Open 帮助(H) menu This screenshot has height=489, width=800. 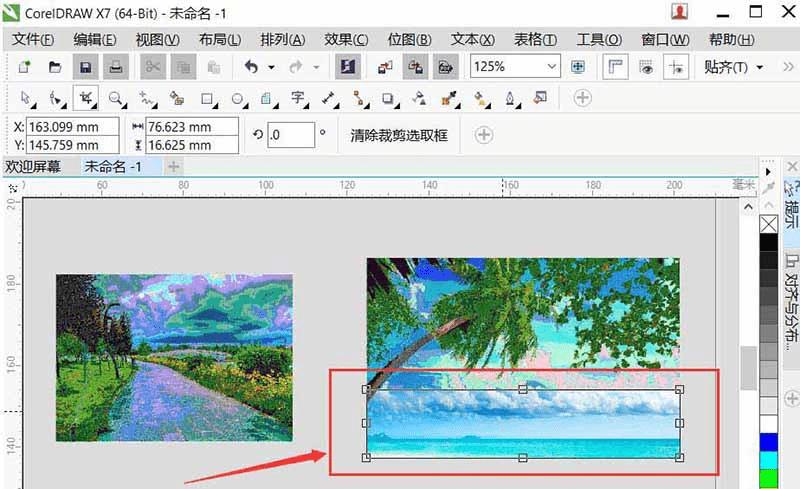coord(732,40)
